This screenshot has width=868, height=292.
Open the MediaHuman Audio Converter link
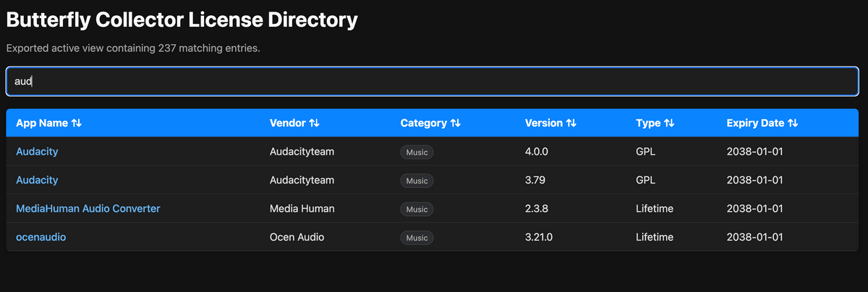pos(88,208)
